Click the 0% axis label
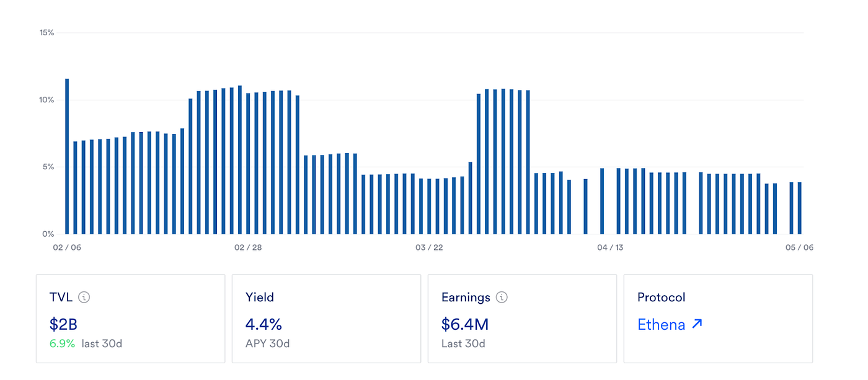The image size is (868, 380). pos(49,234)
